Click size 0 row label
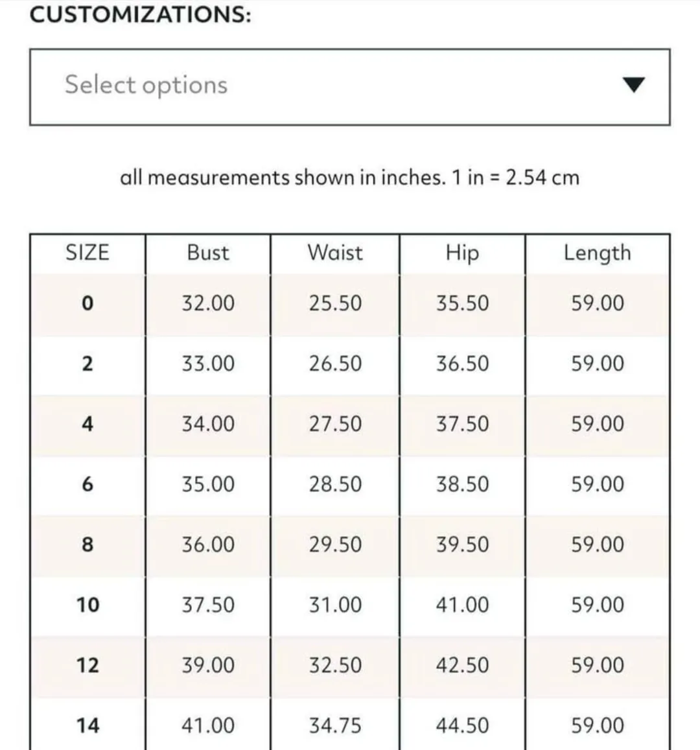 87,303
